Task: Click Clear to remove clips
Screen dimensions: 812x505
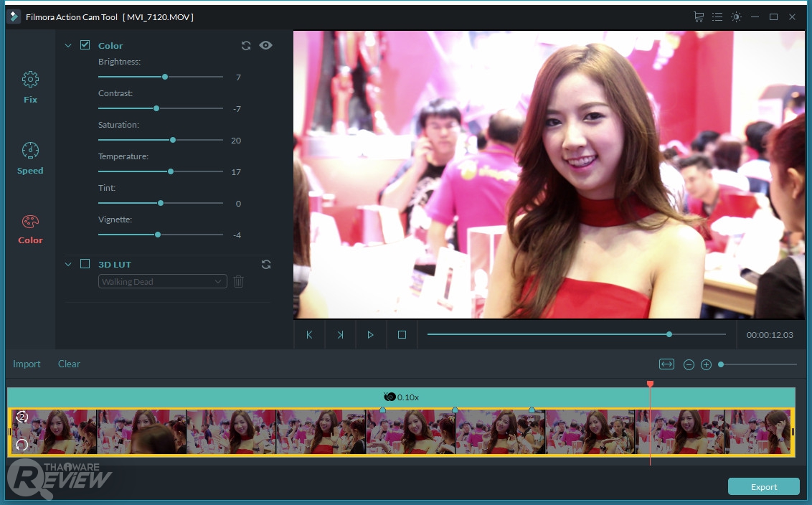Action: [69, 364]
